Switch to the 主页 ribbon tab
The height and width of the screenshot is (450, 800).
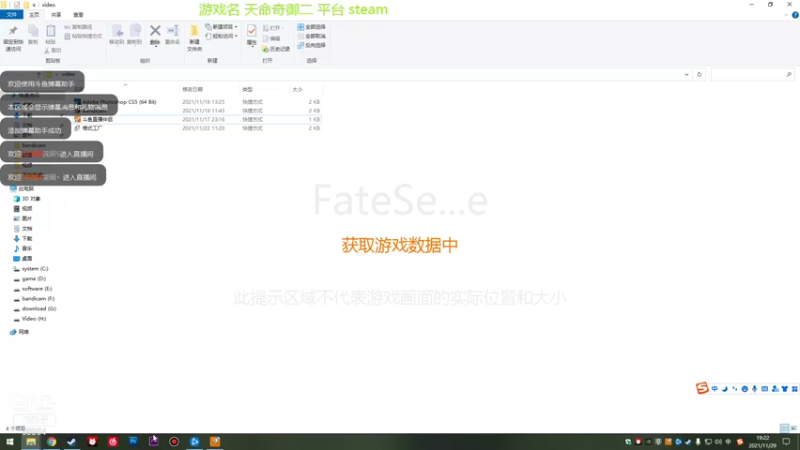click(x=34, y=15)
